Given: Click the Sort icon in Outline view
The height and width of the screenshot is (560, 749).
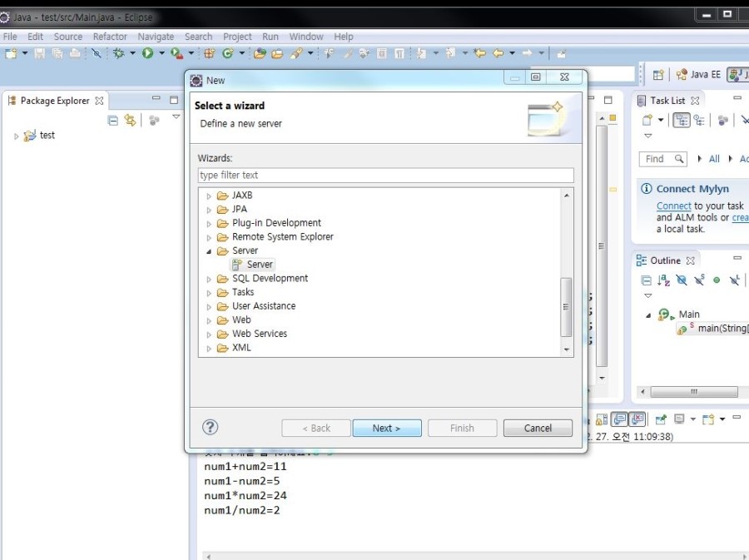Looking at the screenshot, I should [663, 280].
